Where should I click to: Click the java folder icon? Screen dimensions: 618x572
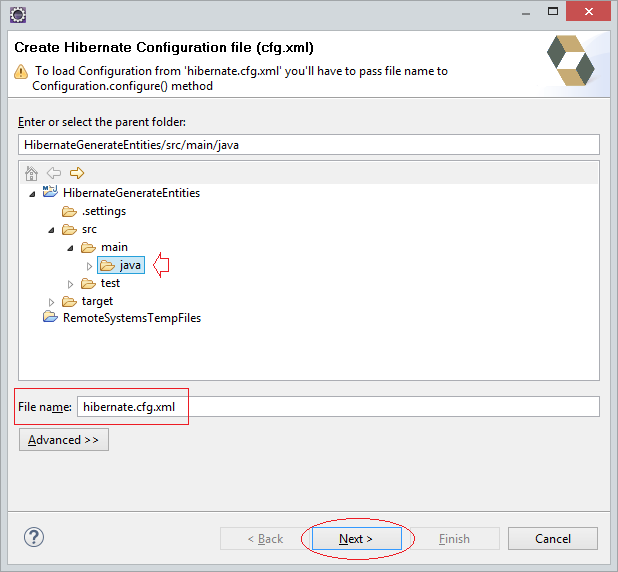coord(107,265)
